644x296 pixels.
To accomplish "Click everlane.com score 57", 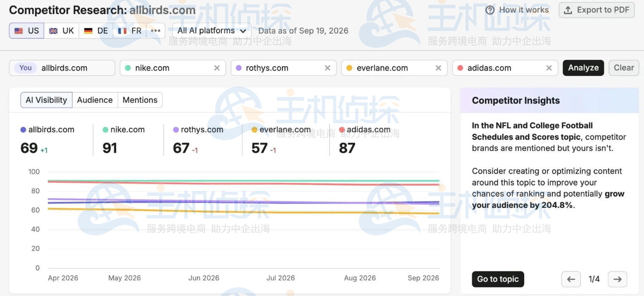I will (259, 148).
